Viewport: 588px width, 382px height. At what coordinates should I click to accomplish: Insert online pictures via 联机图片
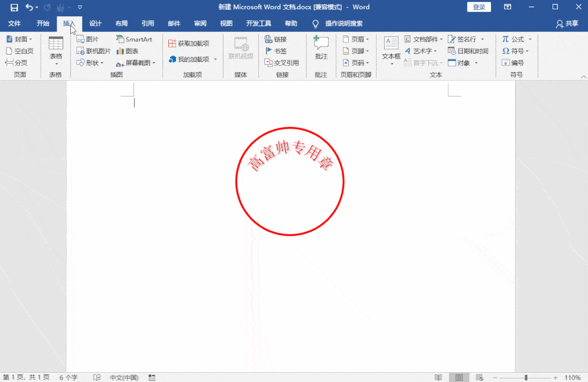(x=93, y=51)
